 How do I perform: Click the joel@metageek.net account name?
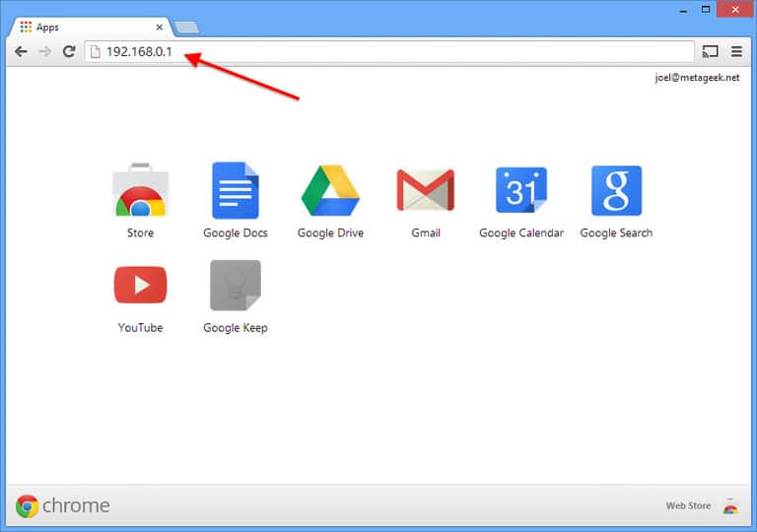point(696,78)
